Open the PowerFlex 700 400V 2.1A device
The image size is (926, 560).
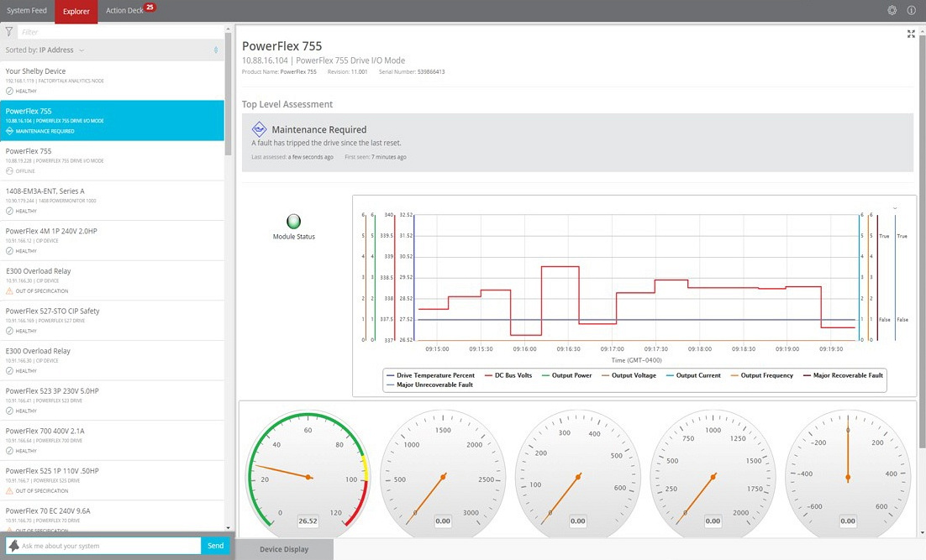click(x=113, y=441)
